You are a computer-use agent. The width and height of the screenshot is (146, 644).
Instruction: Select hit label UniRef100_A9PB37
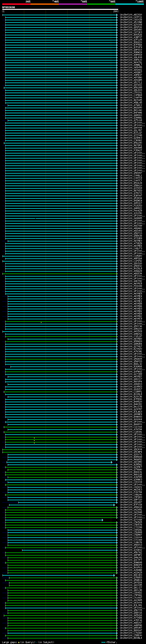pos(131,75)
